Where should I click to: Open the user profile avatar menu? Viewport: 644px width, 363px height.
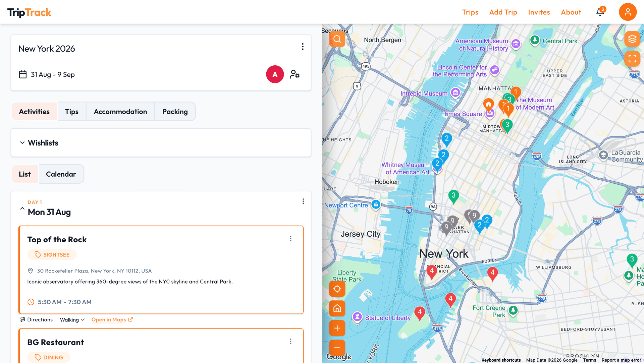[628, 12]
